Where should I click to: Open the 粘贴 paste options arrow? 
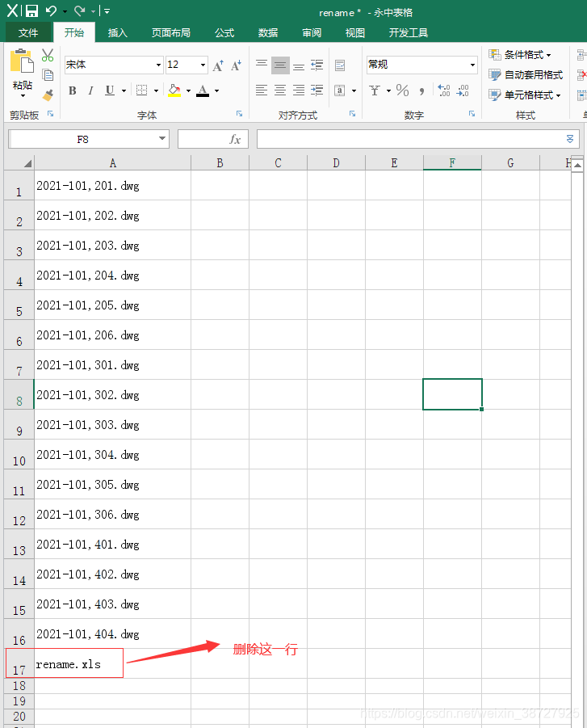point(23,95)
